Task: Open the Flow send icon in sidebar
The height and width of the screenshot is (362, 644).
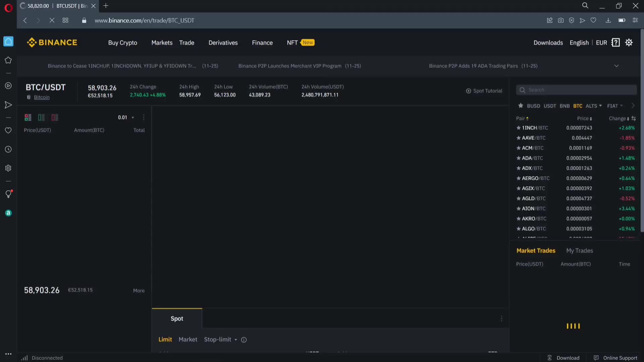Action: click(x=8, y=105)
